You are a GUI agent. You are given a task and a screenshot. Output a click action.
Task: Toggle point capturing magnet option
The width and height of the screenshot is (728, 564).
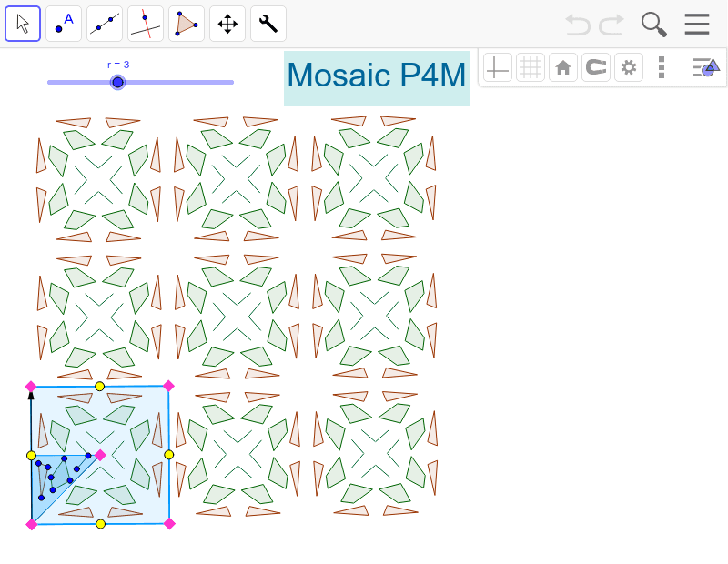pyautogui.click(x=596, y=68)
